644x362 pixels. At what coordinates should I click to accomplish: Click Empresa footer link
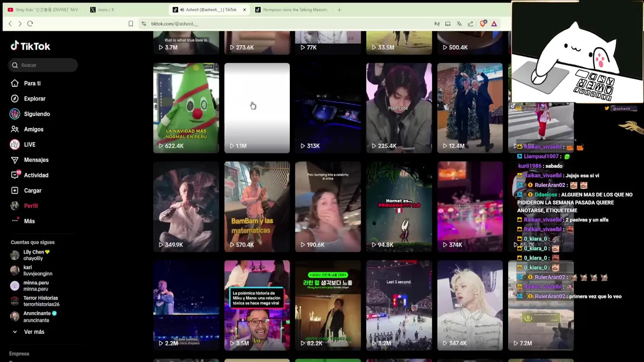pyautogui.click(x=19, y=353)
